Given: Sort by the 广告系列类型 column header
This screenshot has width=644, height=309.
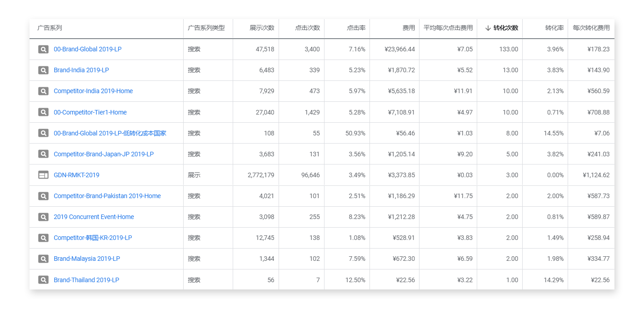Looking at the screenshot, I should [206, 28].
